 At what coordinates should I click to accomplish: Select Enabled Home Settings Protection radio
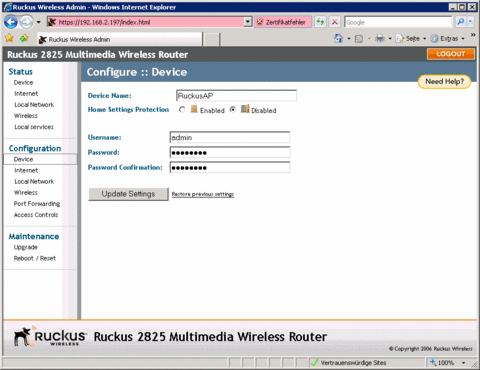pos(182,109)
